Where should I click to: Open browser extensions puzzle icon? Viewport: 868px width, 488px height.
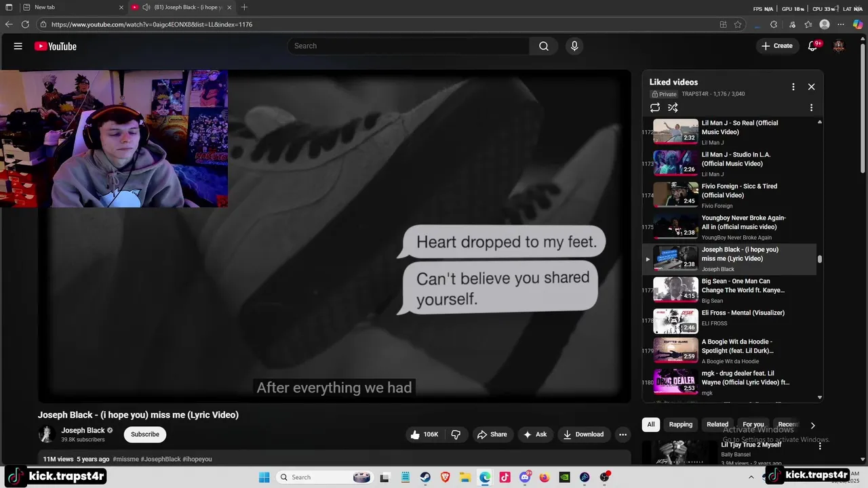pos(774,24)
